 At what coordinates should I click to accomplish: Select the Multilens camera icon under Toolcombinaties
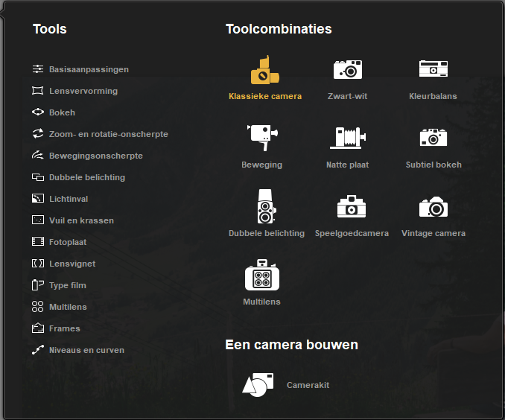click(x=262, y=275)
